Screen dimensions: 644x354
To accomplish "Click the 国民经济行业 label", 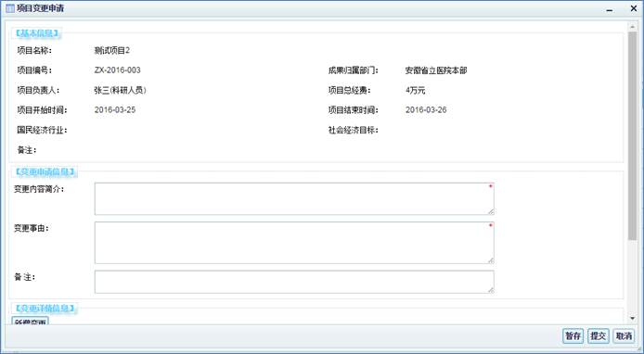I will [42, 130].
